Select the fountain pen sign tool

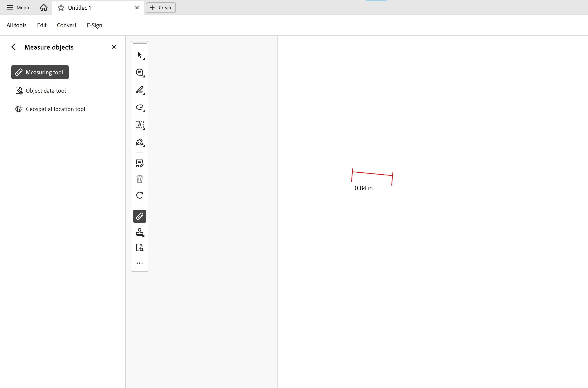click(x=139, y=142)
